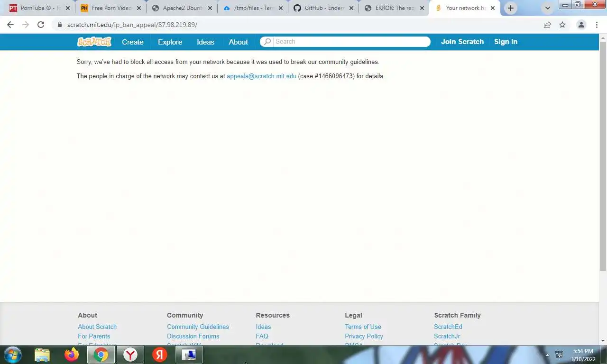Open the tab search chevron
Viewport: 607px width, 364px height.
click(548, 8)
